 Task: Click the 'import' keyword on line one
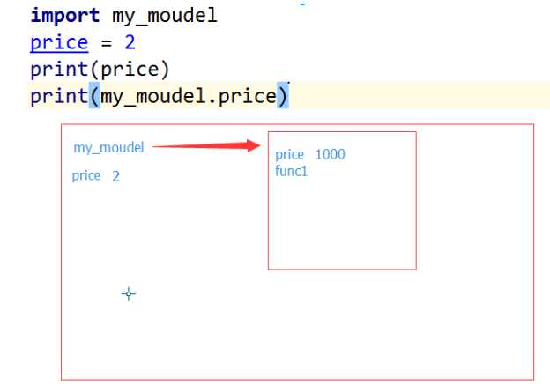pyautogui.click(x=65, y=16)
